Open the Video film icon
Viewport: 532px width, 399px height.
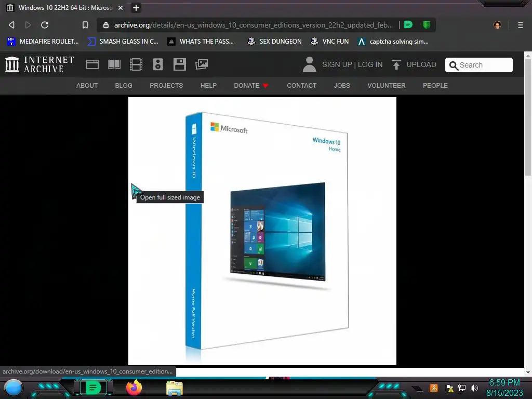[x=136, y=64]
